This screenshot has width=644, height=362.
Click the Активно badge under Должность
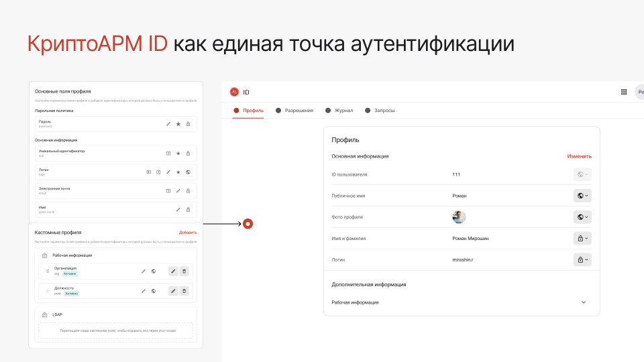pos(72,294)
